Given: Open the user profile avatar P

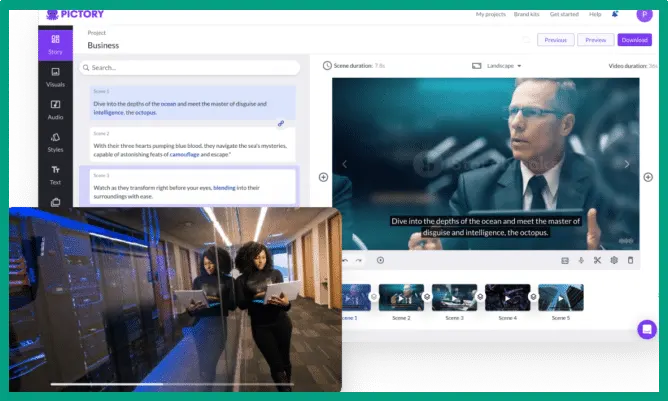Looking at the screenshot, I should pyautogui.click(x=645, y=15).
